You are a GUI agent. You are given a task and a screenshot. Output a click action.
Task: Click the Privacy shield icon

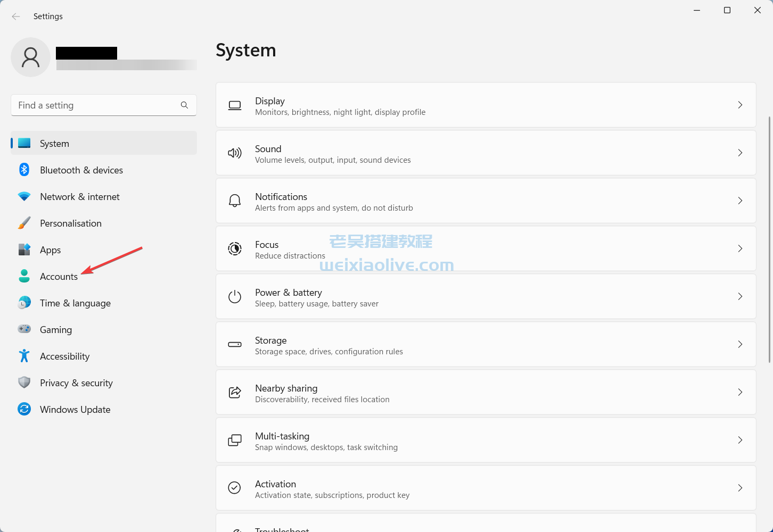tap(24, 383)
